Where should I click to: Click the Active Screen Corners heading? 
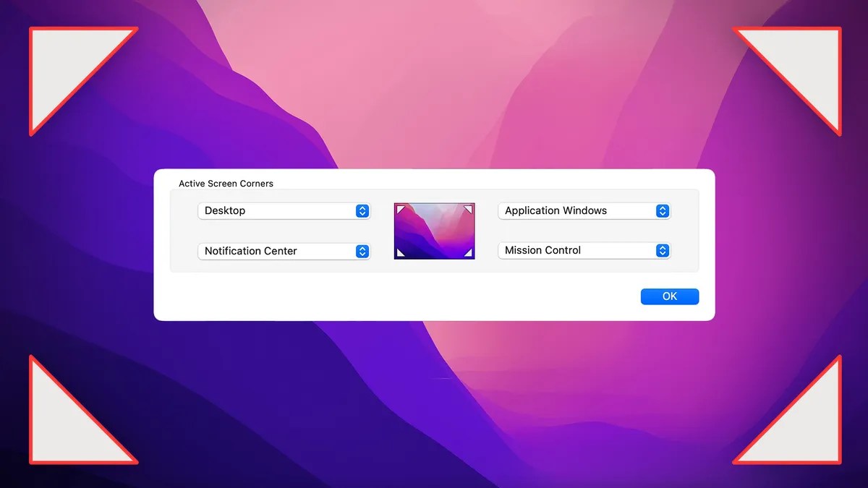[x=226, y=184]
